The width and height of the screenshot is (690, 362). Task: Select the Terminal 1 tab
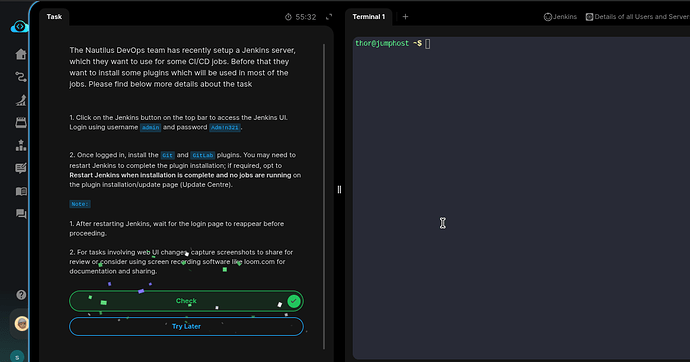pos(369,17)
